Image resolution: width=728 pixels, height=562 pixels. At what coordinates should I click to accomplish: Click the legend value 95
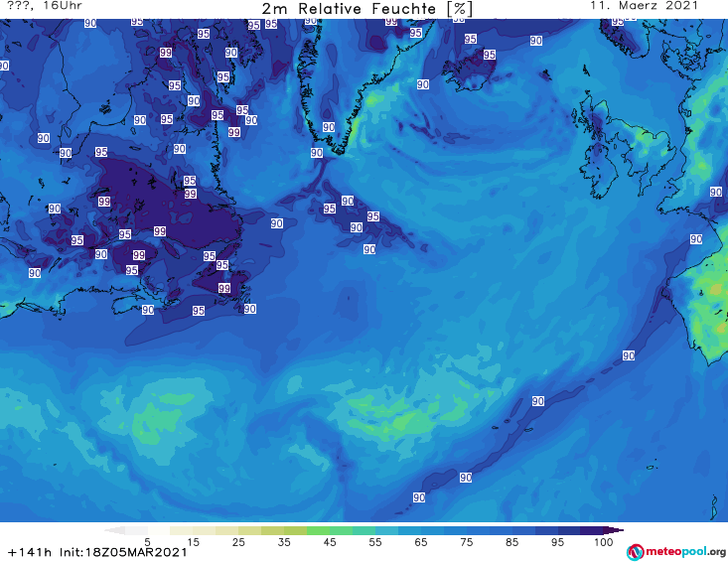click(x=557, y=541)
